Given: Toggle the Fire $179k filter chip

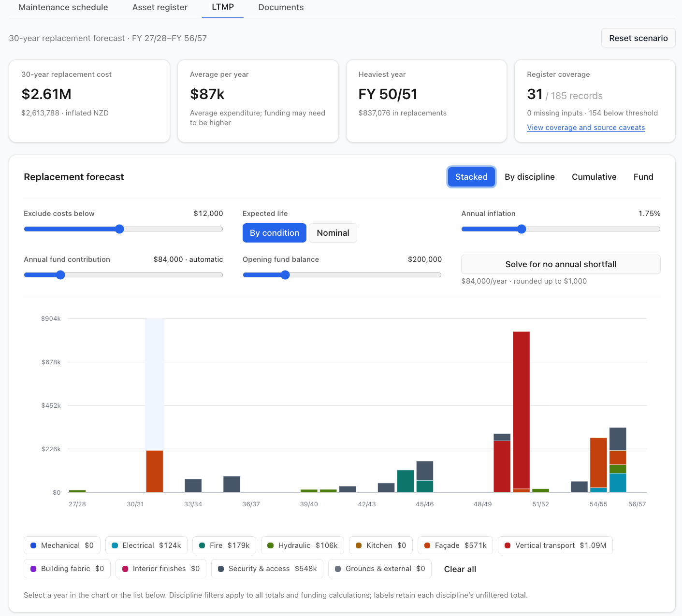Looking at the screenshot, I should coord(224,545).
